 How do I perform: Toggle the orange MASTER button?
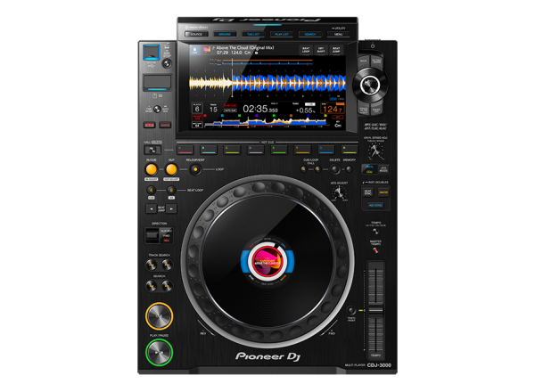383,192
